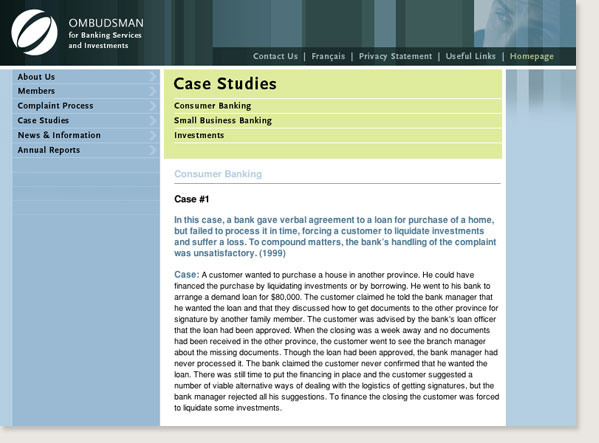This screenshot has width=599, height=443.
Task: Go to Complaint Process in sidebar
Action: click(55, 106)
